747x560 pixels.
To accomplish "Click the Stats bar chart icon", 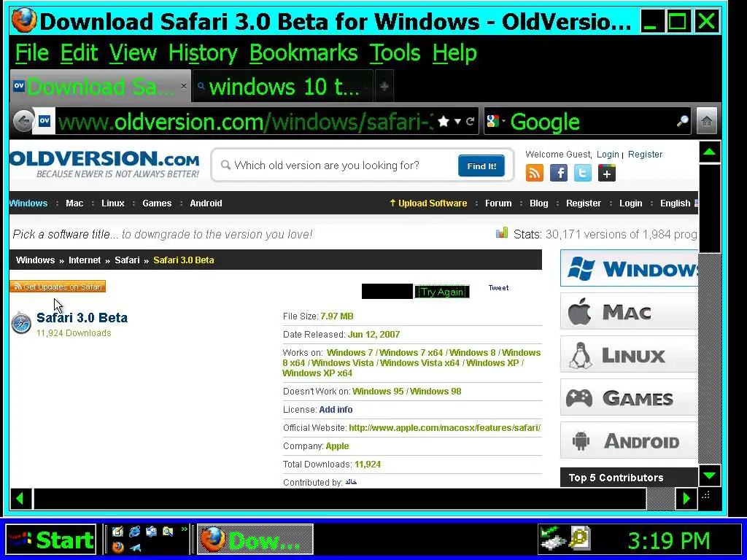I will (x=502, y=233).
